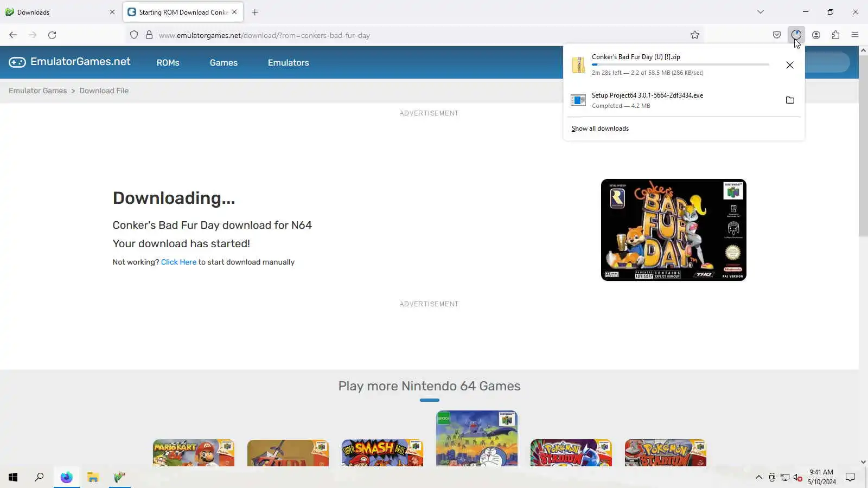Viewport: 868px width, 488px height.
Task: Open the completed Setup Project64 download entry
Action: click(x=684, y=100)
